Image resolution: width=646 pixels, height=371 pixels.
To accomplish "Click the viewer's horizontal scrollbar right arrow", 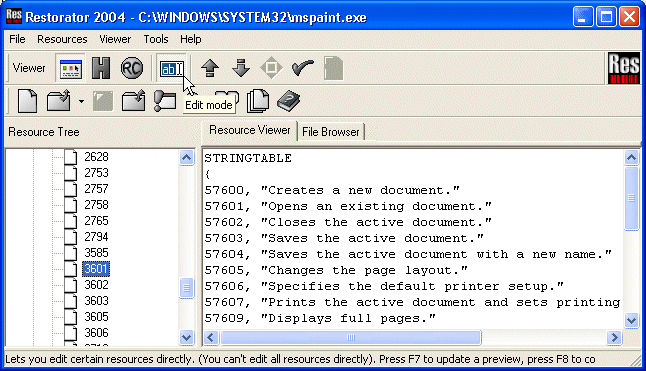I will [x=614, y=338].
